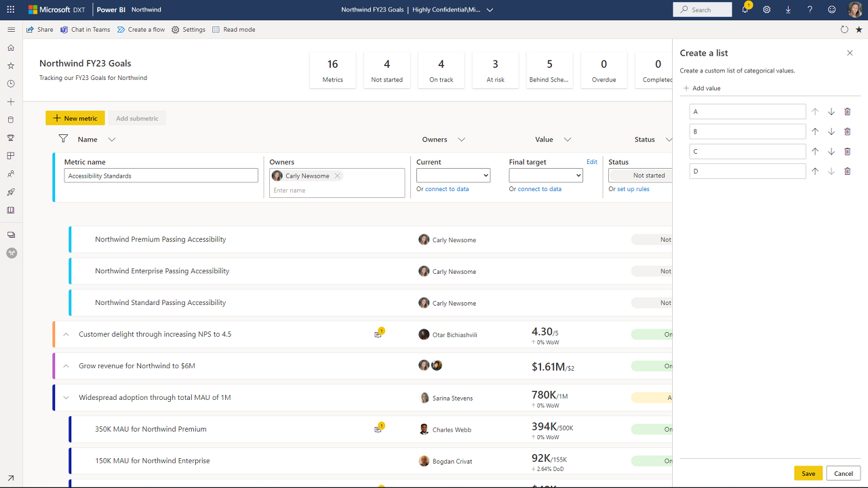Image resolution: width=868 pixels, height=488 pixels.
Task: Open scorecard Settings in toolbar
Action: pos(189,30)
